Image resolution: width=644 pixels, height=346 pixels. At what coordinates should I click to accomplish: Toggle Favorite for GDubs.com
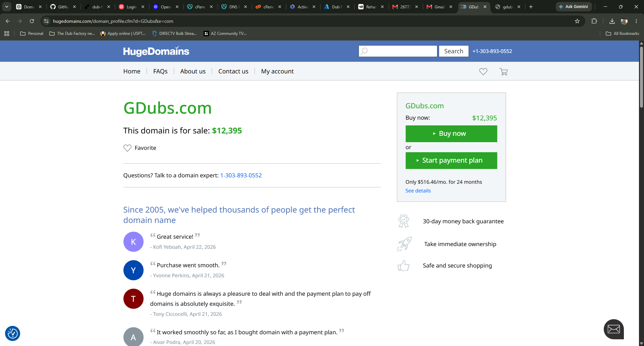pos(140,148)
